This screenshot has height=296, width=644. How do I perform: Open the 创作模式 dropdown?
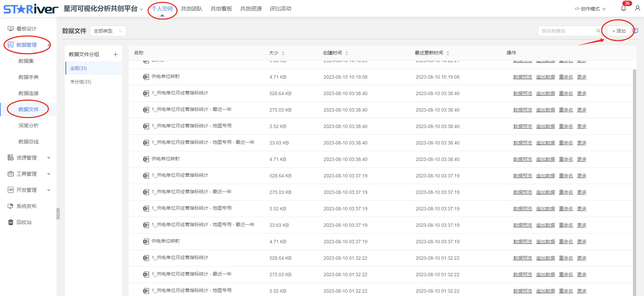(590, 9)
